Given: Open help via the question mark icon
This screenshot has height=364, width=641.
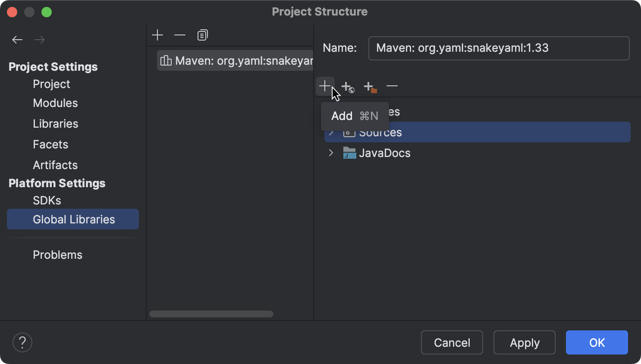Looking at the screenshot, I should (x=22, y=342).
